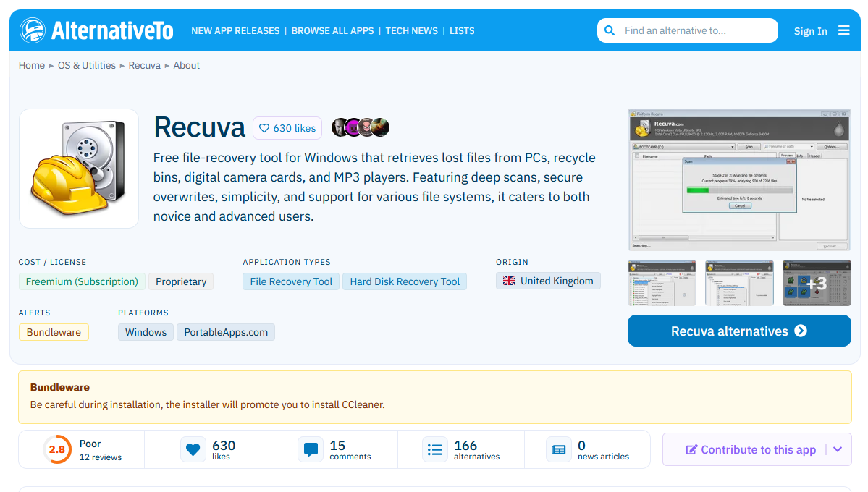Image resolution: width=868 pixels, height=492 pixels.
Task: Open the main Recuva screenshot
Action: [739, 179]
